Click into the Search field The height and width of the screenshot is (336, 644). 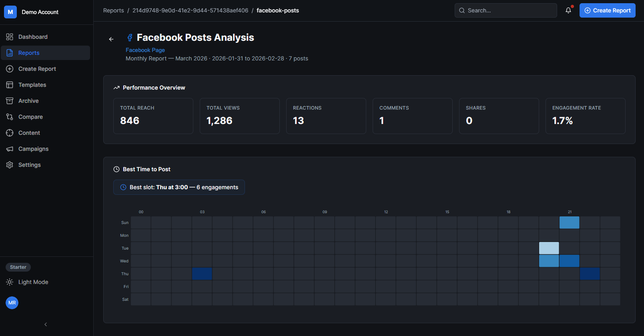pos(506,10)
